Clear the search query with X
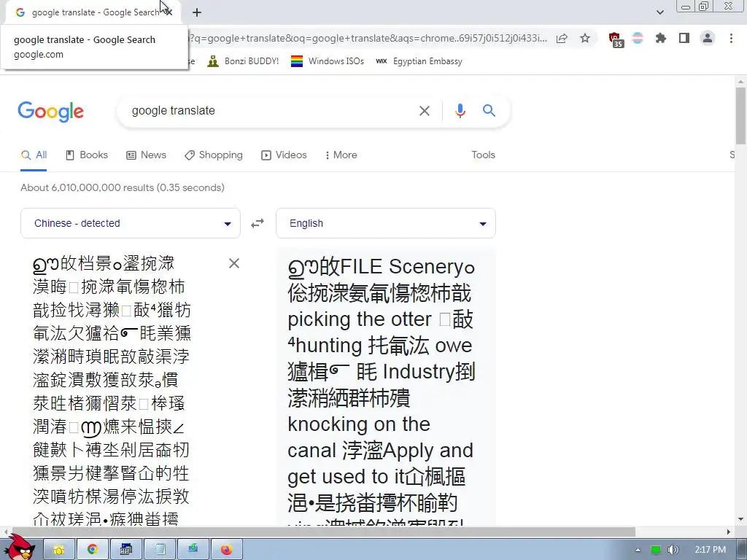Image resolution: width=747 pixels, height=560 pixels. point(424,111)
